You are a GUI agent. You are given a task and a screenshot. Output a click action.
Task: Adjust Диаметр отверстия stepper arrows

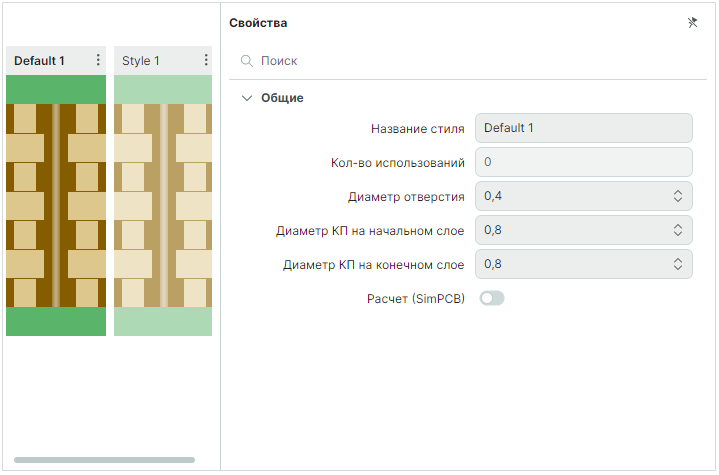tap(677, 196)
